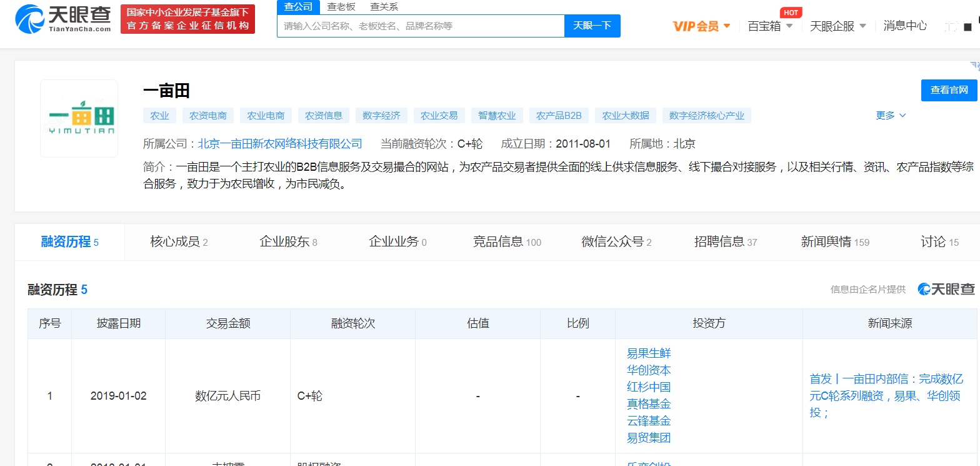Expand the 百宝箱 menu
980x466 pixels.
click(x=770, y=26)
